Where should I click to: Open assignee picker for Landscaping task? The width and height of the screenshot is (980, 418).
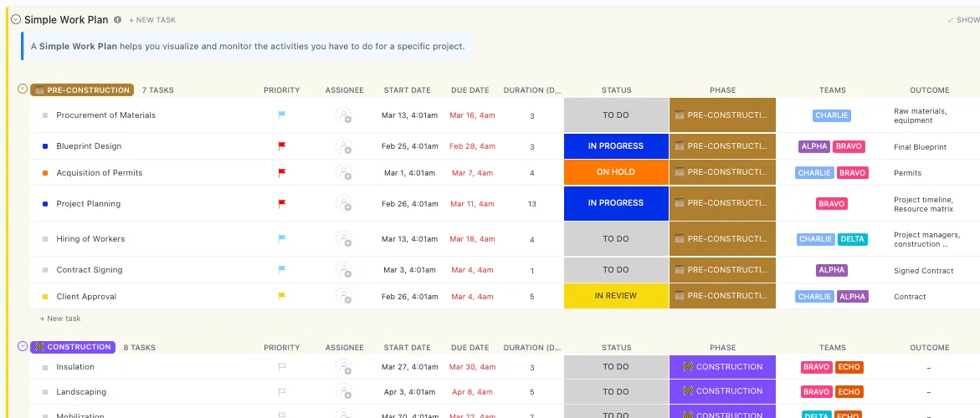(344, 391)
